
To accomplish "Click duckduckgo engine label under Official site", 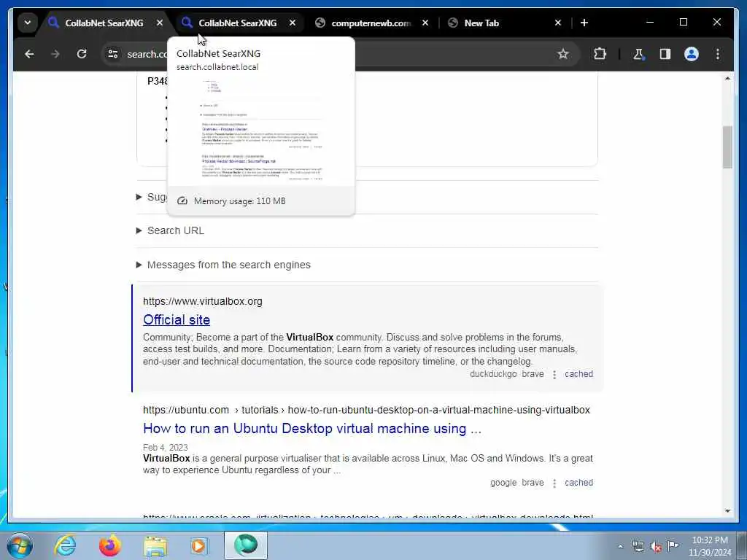I will coord(493,374).
